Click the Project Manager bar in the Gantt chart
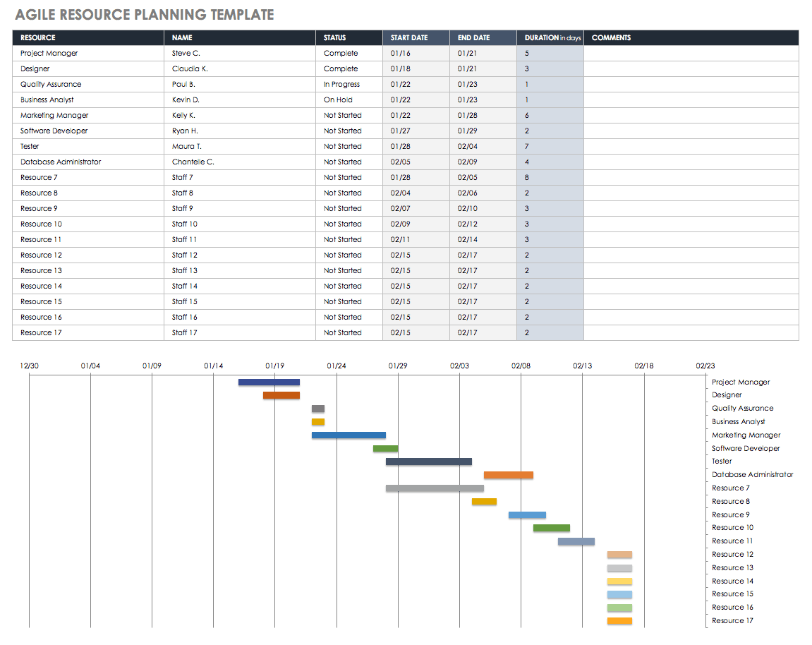This screenshot has width=812, height=645. (270, 382)
